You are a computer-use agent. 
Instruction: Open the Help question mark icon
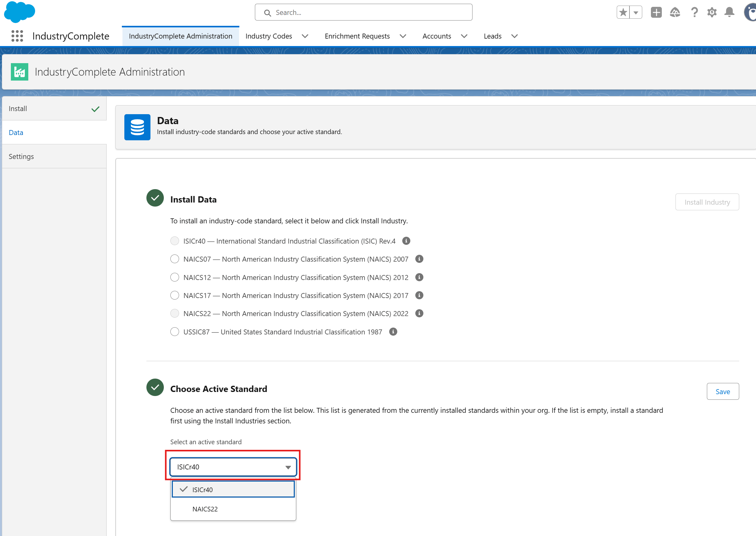click(694, 12)
